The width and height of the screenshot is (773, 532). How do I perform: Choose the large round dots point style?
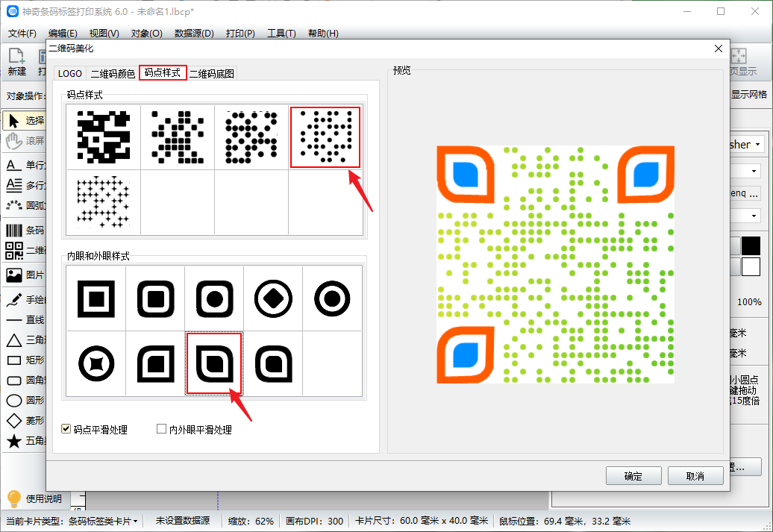click(251, 137)
